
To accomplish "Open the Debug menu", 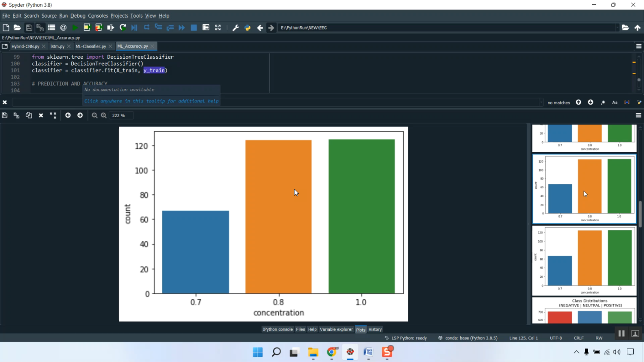I will click(x=78, y=16).
